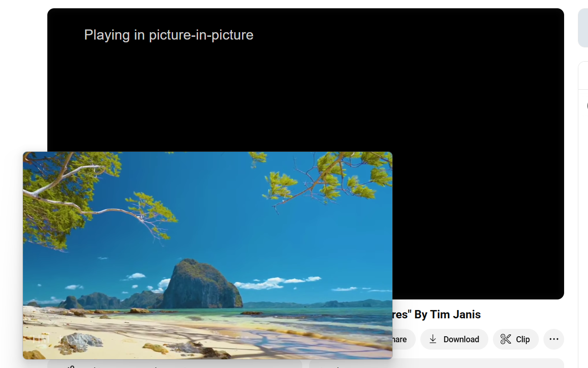Click the Share button
Image resolution: width=588 pixels, height=368 pixels.
(x=397, y=339)
